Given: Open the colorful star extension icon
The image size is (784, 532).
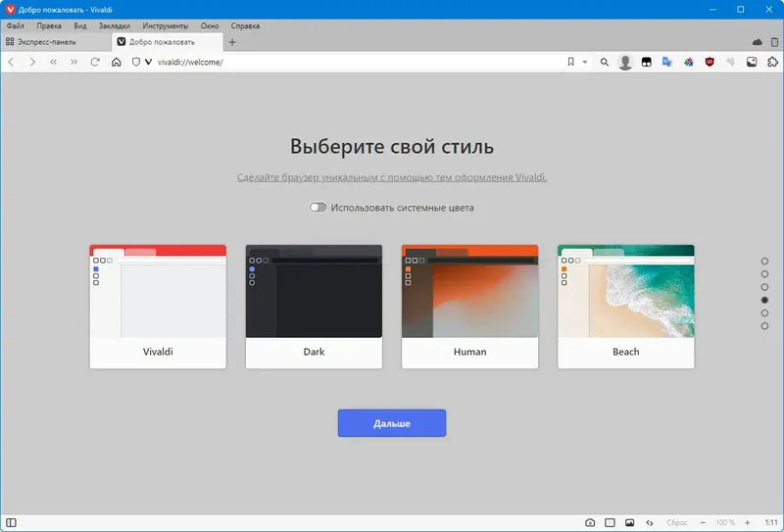Looking at the screenshot, I should point(689,62).
